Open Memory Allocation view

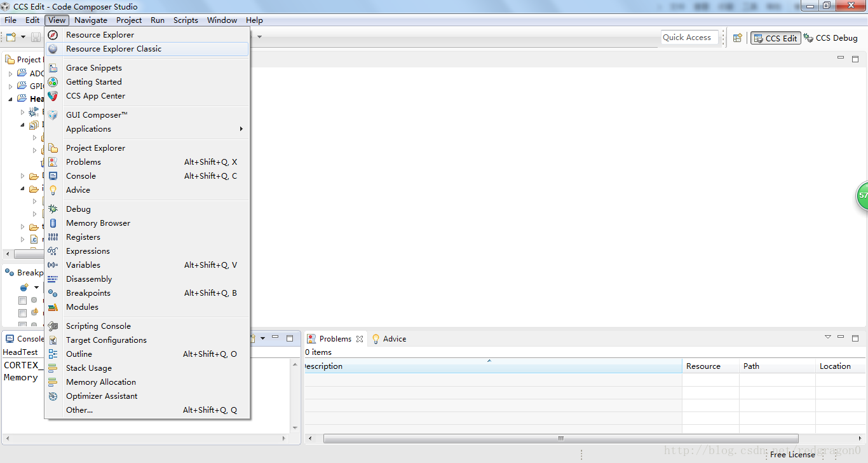coord(147,382)
